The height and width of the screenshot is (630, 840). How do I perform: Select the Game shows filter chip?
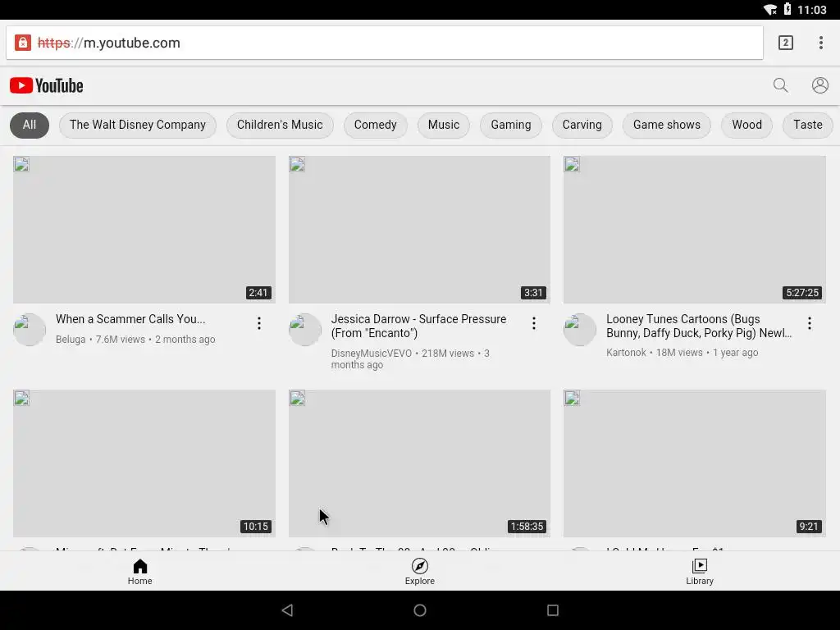coord(666,125)
